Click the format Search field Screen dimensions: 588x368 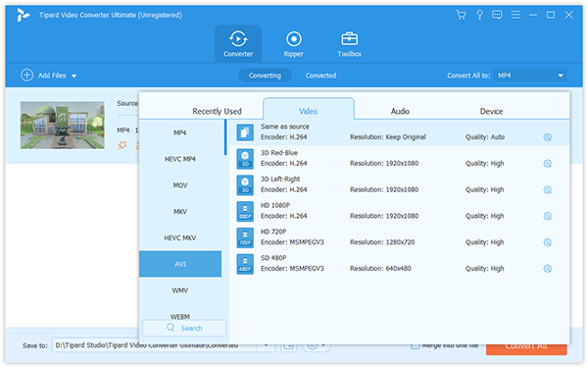pyautogui.click(x=184, y=328)
